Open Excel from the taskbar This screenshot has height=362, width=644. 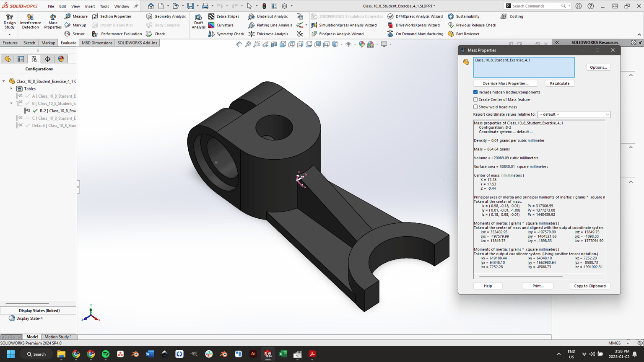(x=283, y=354)
